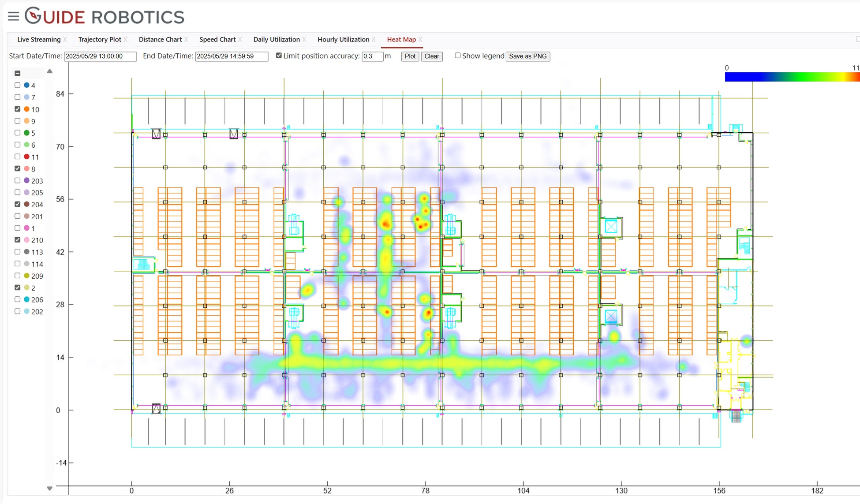Enable the Show legend checkbox
The image size is (860, 504).
click(x=458, y=56)
